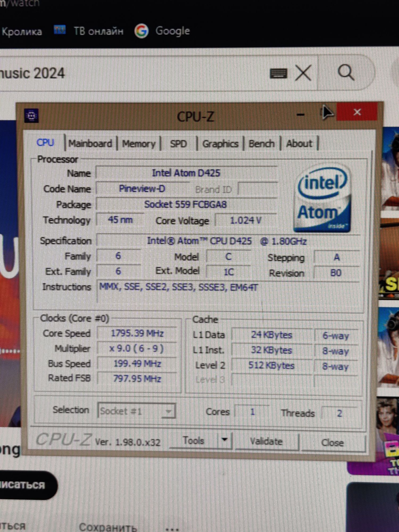Click the L1 Inst. 32 KBytes value

[x=272, y=350]
